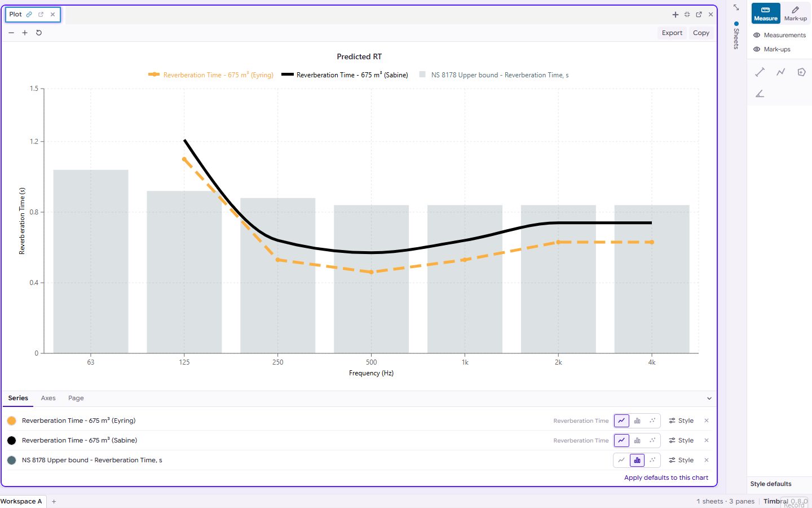Zoom out the plot with minus icon
The width and height of the screenshot is (812, 508).
coord(11,33)
